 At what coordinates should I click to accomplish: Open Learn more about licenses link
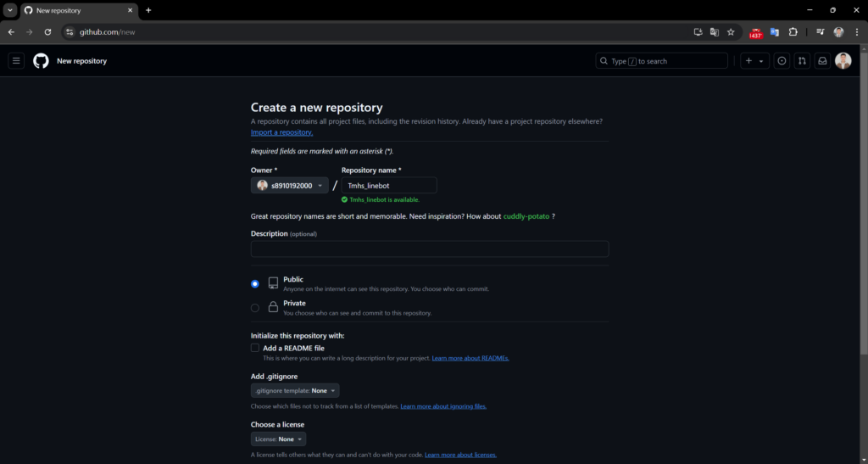[460, 456]
